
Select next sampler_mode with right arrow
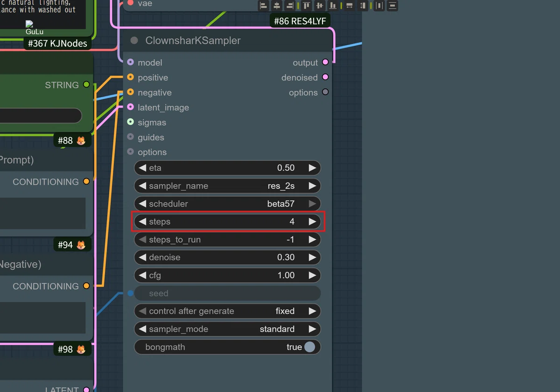tap(312, 329)
